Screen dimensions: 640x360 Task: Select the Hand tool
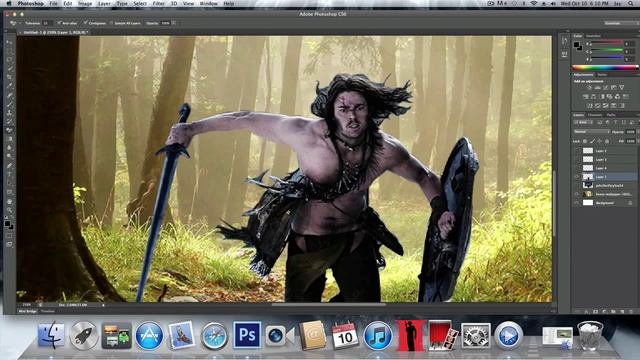pyautogui.click(x=9, y=201)
